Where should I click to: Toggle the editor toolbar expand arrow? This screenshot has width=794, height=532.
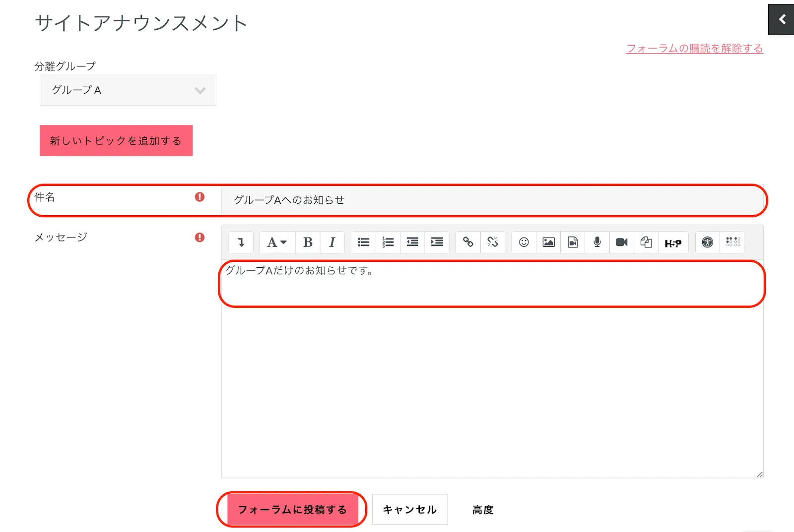(241, 242)
